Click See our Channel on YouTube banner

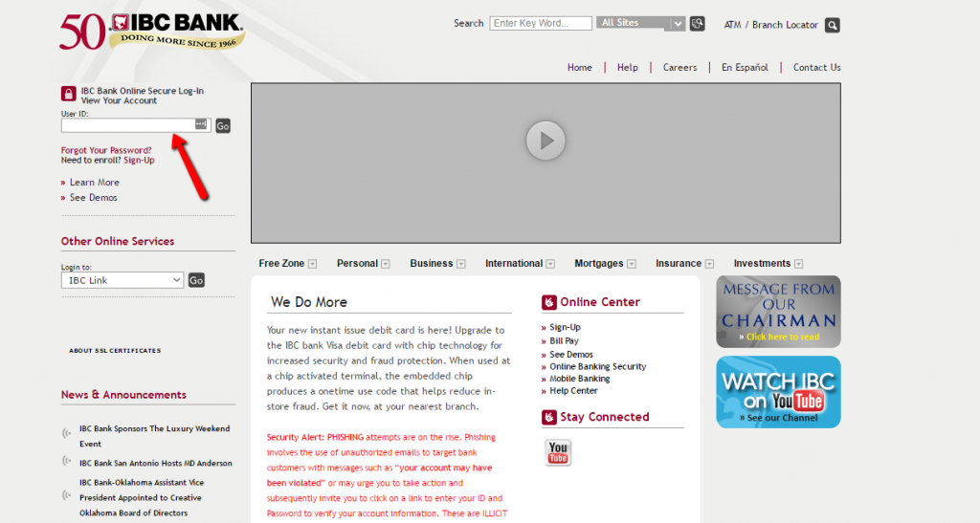(782, 418)
